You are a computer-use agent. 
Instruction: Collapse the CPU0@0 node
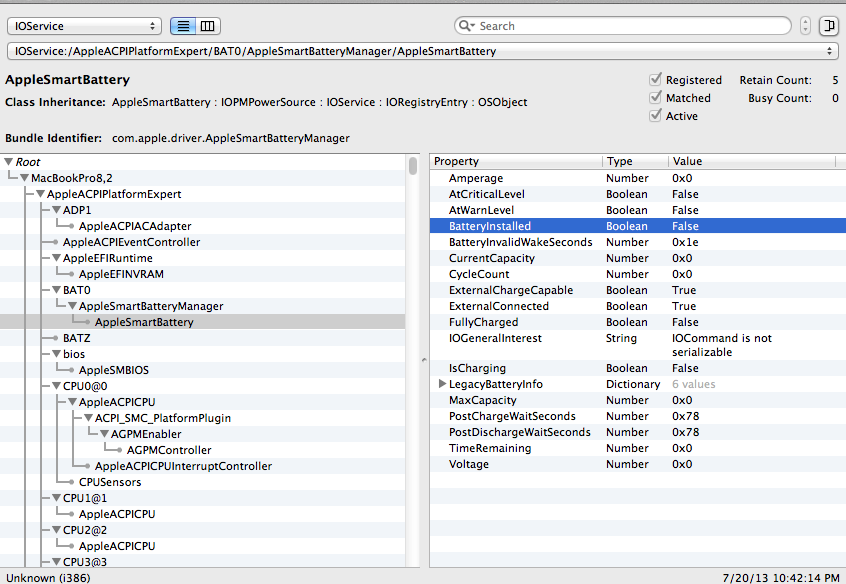pos(56,386)
